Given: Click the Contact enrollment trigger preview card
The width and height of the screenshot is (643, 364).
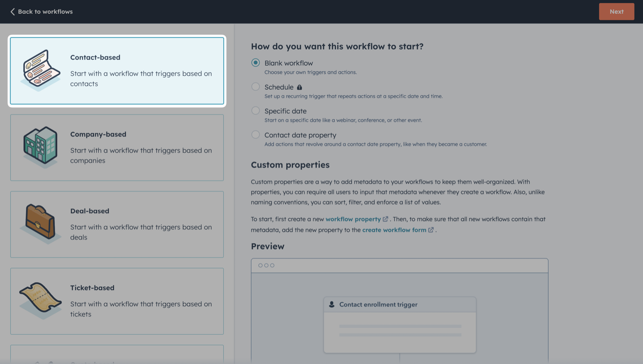Looking at the screenshot, I should click(x=400, y=325).
